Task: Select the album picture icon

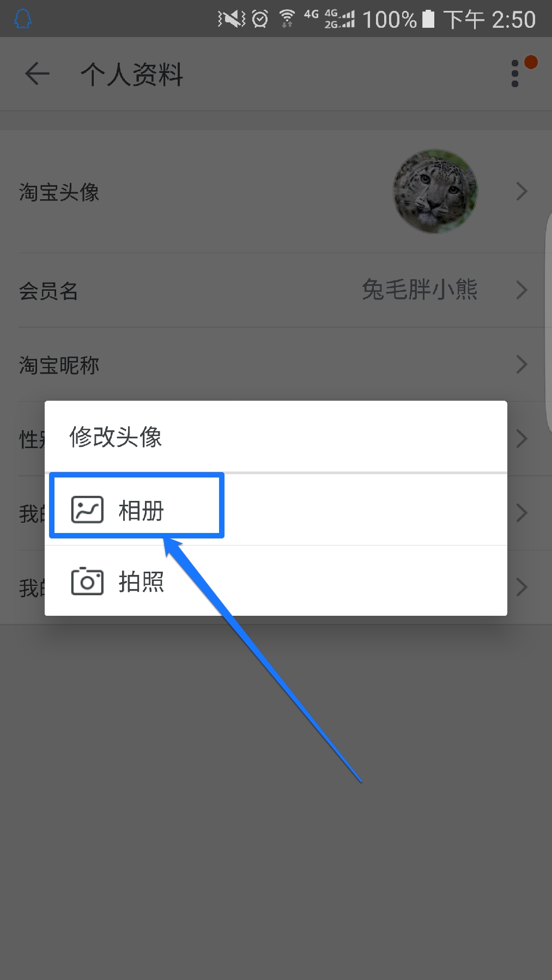Action: point(87,510)
